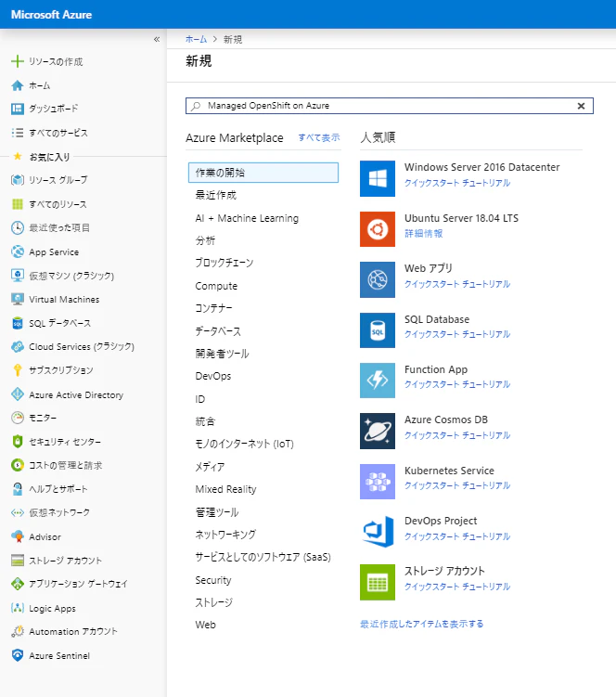
Task: Click the SQL database icon in sidebar
Action: [18, 323]
